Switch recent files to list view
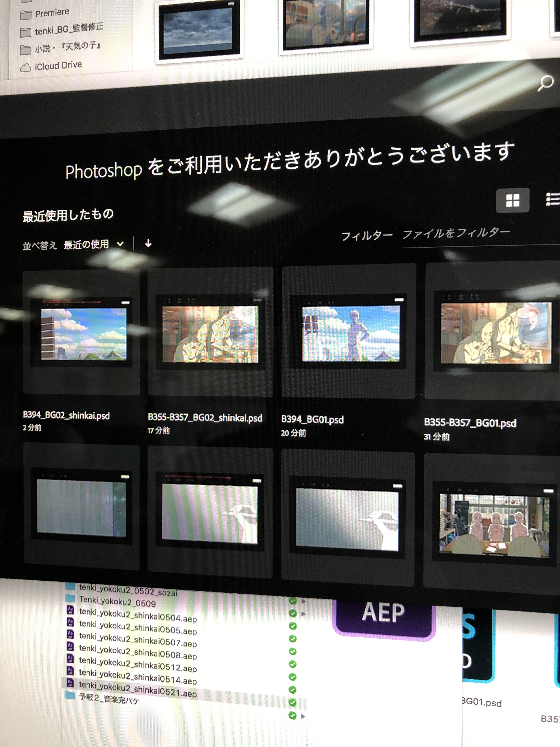 click(x=553, y=199)
